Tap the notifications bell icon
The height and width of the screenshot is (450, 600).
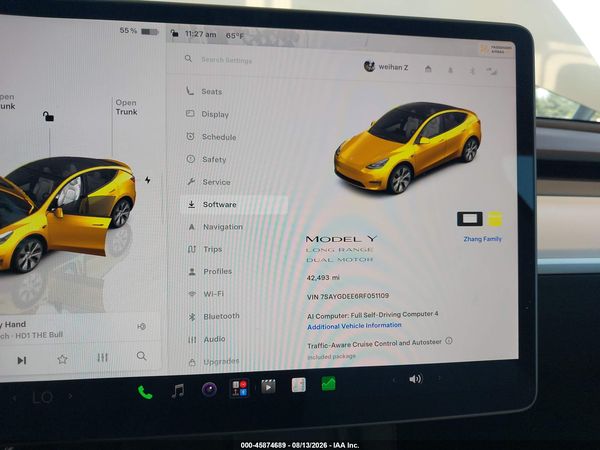(450, 70)
